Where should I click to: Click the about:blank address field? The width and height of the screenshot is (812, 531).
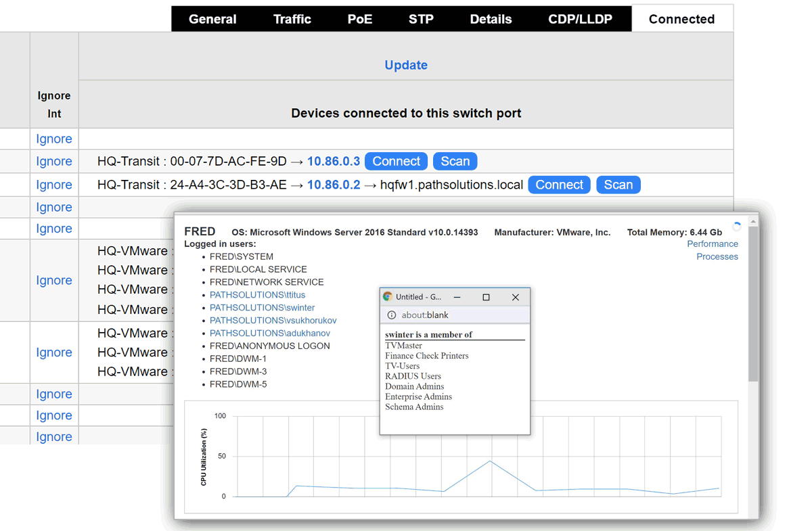(460, 315)
